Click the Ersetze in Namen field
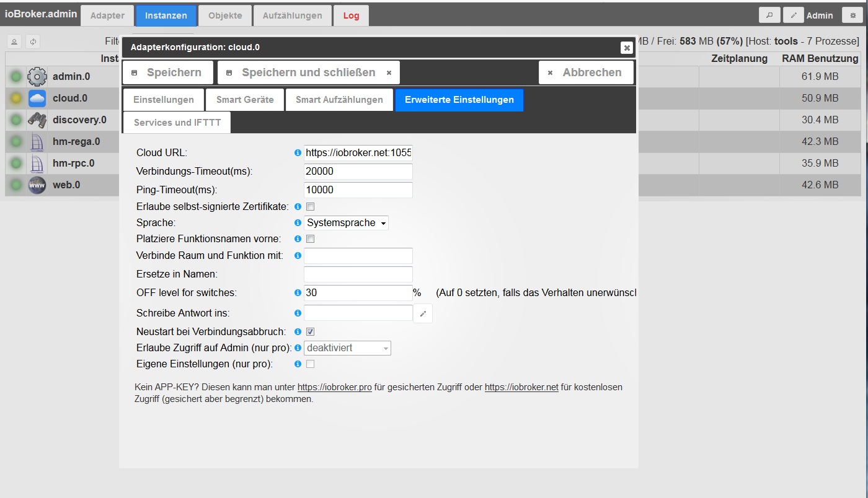 (358, 274)
